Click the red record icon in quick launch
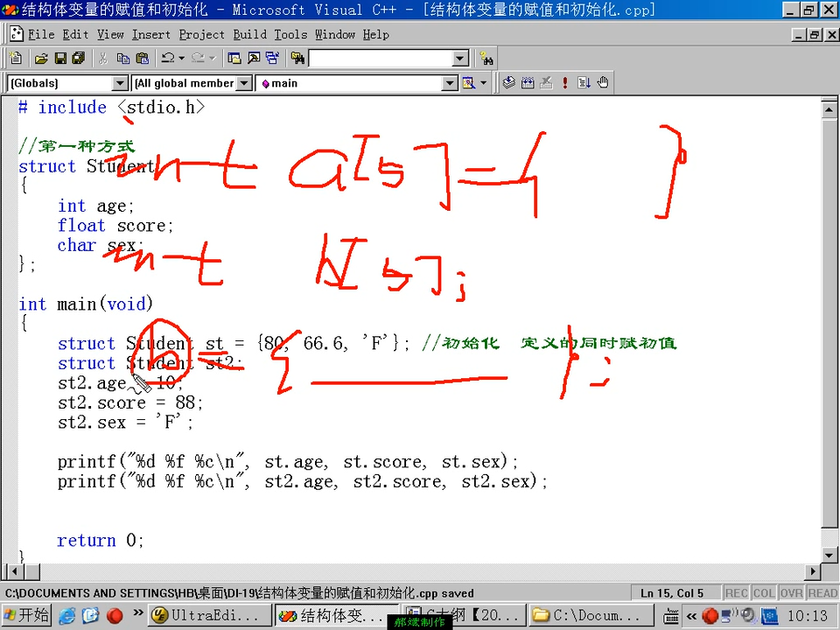This screenshot has height=630, width=840. (x=114, y=615)
